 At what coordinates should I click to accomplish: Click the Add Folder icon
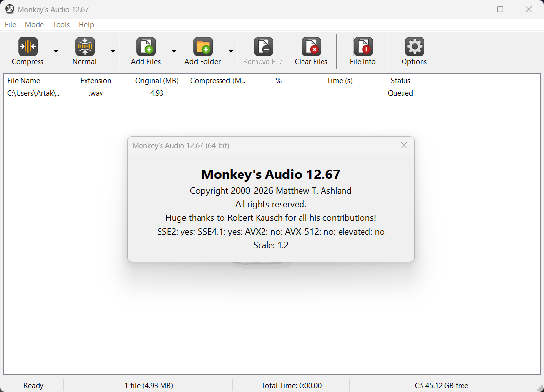tap(202, 46)
